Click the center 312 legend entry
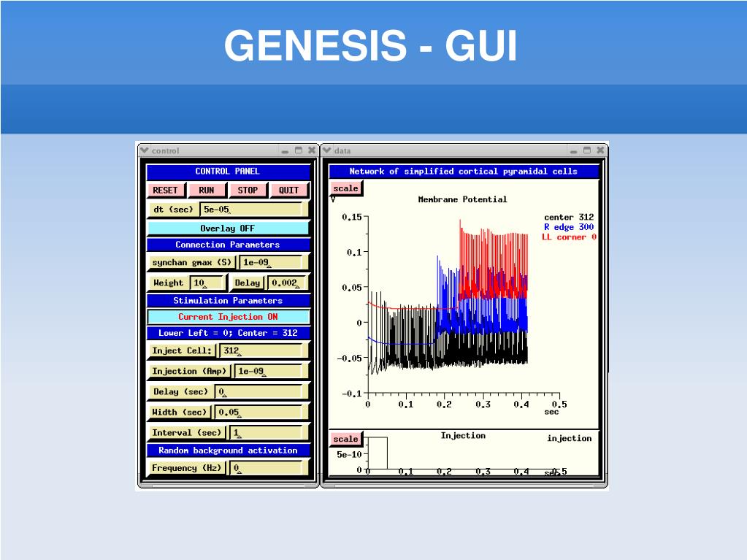 point(569,217)
